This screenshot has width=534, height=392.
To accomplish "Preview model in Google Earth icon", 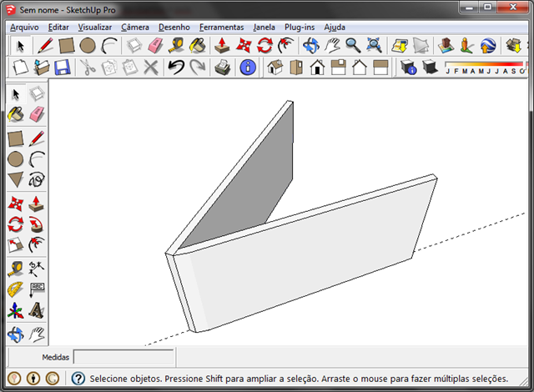I will [x=487, y=46].
